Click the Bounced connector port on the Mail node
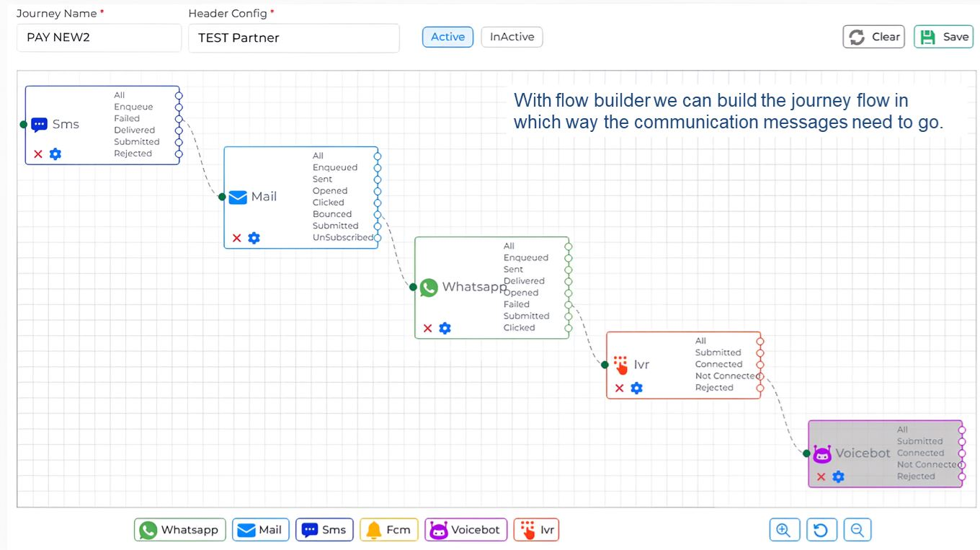Viewport: 980px width, 550px height. tap(377, 214)
